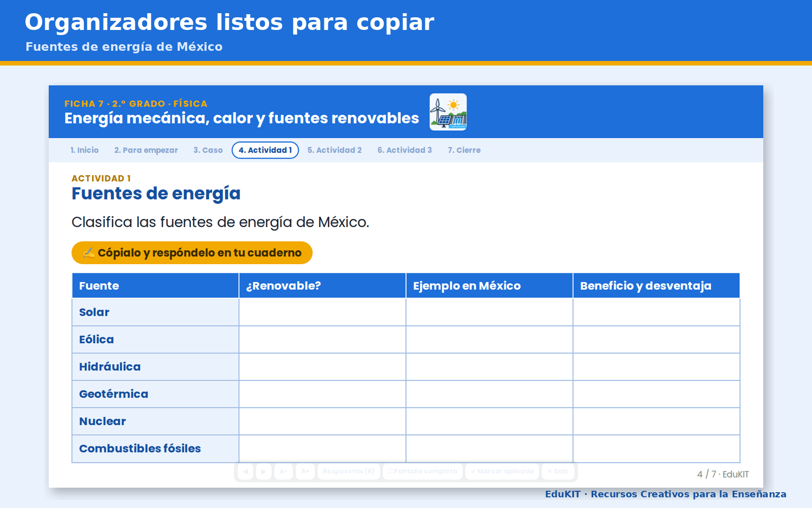This screenshot has width=812, height=508.
Task: Click the ¿Renovable? cell for Solar
Action: click(322, 312)
